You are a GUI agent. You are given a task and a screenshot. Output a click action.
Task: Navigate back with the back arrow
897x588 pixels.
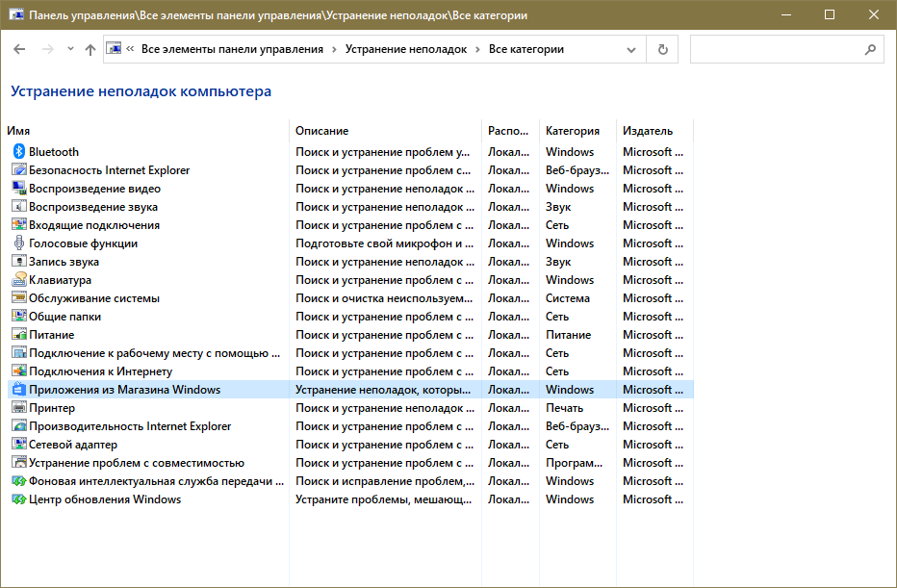point(20,49)
